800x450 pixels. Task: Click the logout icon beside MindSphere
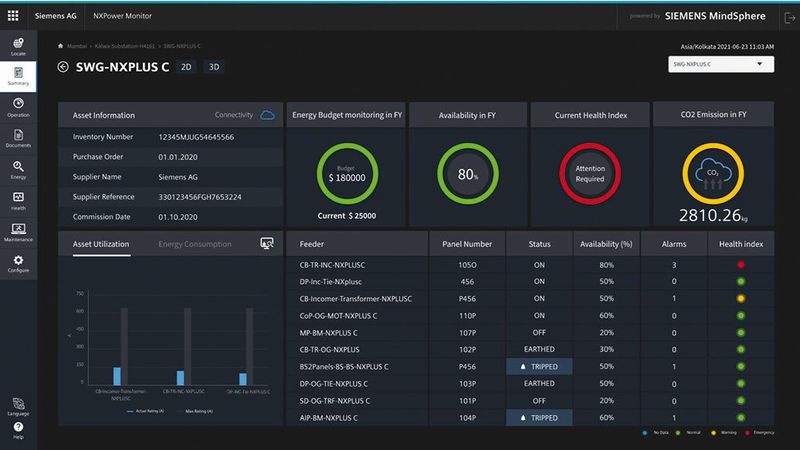click(x=789, y=18)
